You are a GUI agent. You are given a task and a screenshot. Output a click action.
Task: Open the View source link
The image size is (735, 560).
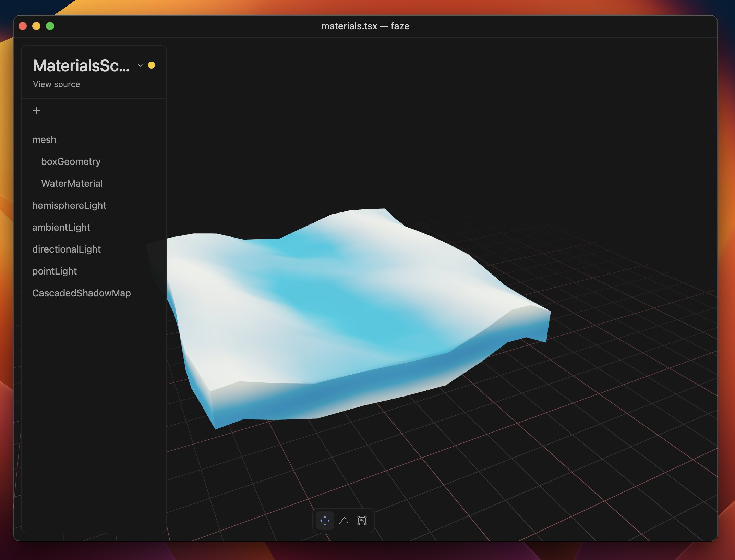56,84
